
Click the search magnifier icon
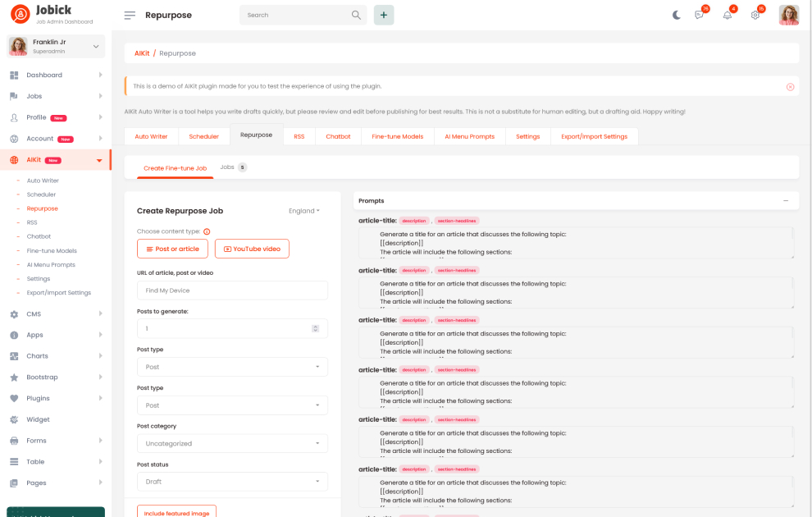tap(356, 15)
